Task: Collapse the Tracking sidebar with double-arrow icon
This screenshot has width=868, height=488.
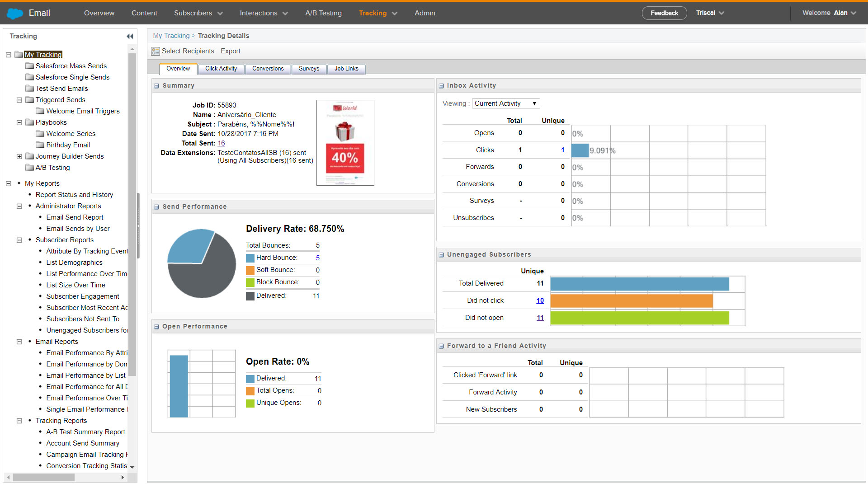Action: (x=130, y=36)
